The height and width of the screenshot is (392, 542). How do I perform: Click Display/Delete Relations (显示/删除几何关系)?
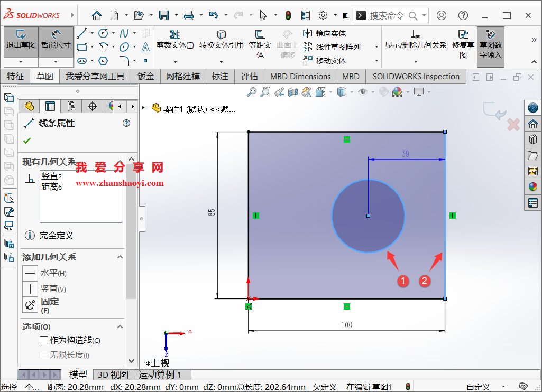coord(416,40)
